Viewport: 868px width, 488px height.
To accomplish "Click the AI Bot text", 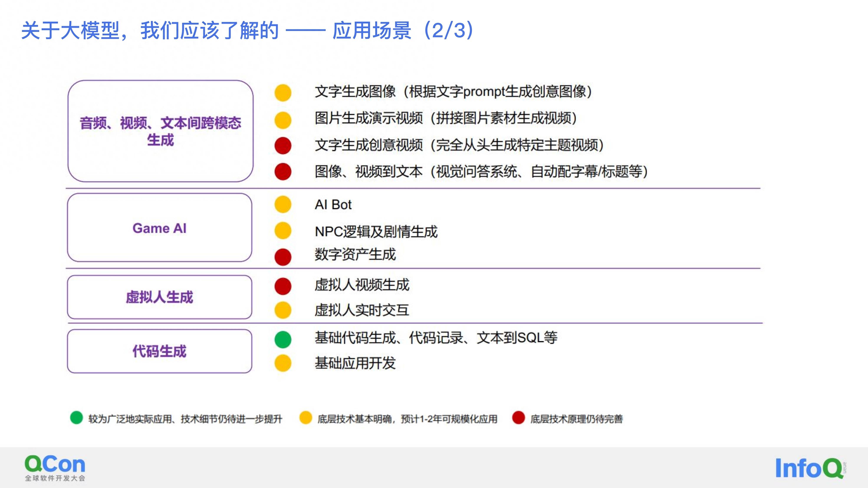I will pos(333,205).
